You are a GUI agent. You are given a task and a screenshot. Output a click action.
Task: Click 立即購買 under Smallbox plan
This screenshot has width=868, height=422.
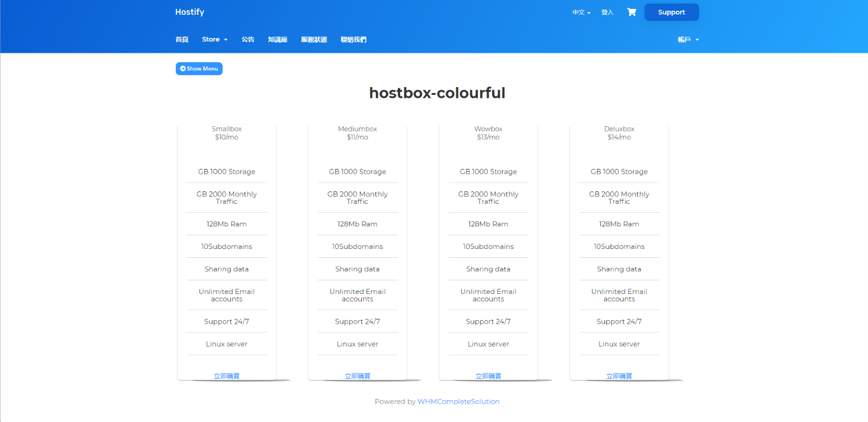tap(227, 376)
